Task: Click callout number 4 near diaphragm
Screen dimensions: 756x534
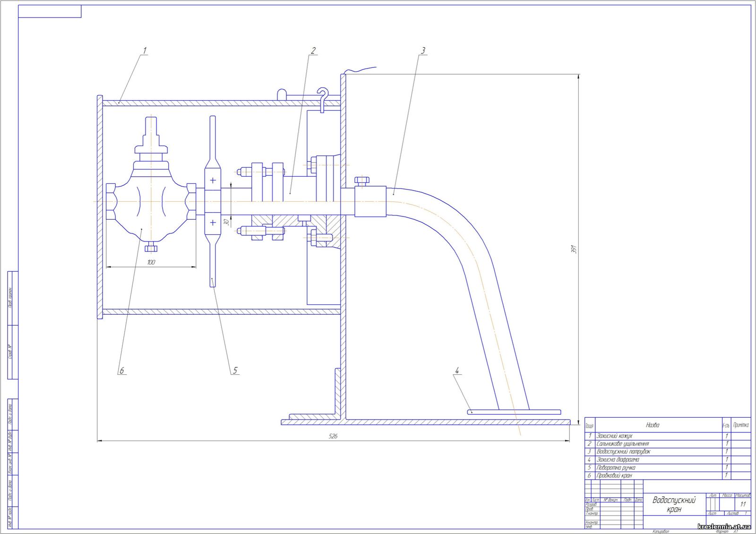Action: [457, 370]
